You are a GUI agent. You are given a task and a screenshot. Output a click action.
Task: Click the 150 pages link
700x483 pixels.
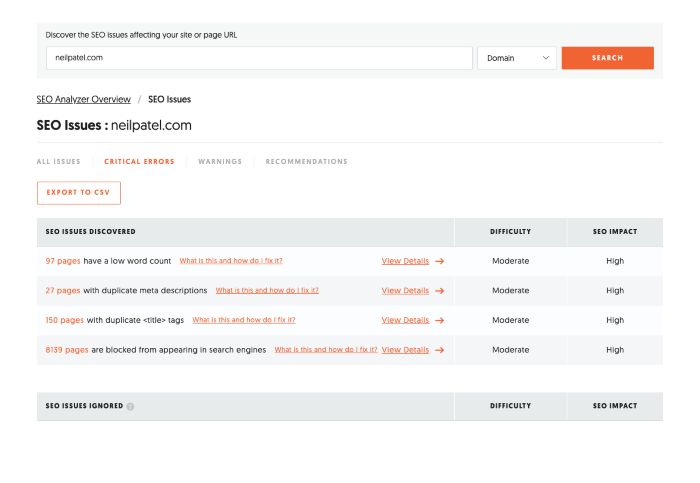(64, 321)
